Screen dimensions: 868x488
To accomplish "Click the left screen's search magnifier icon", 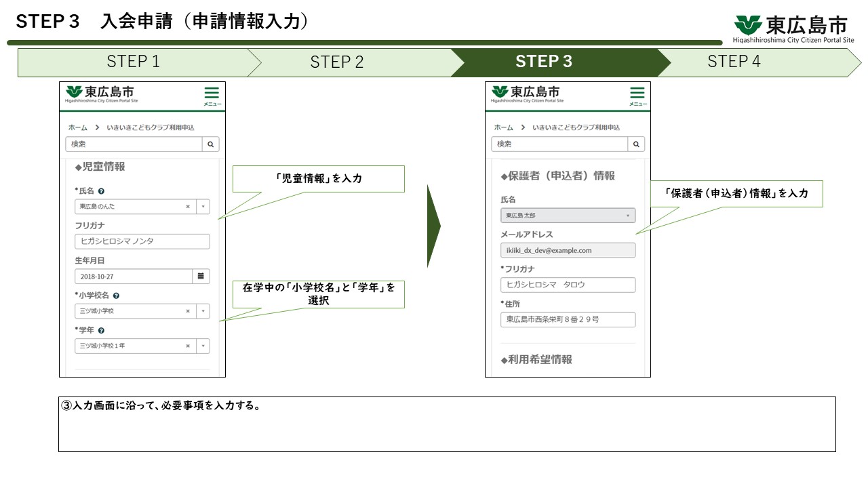I will tap(210, 144).
